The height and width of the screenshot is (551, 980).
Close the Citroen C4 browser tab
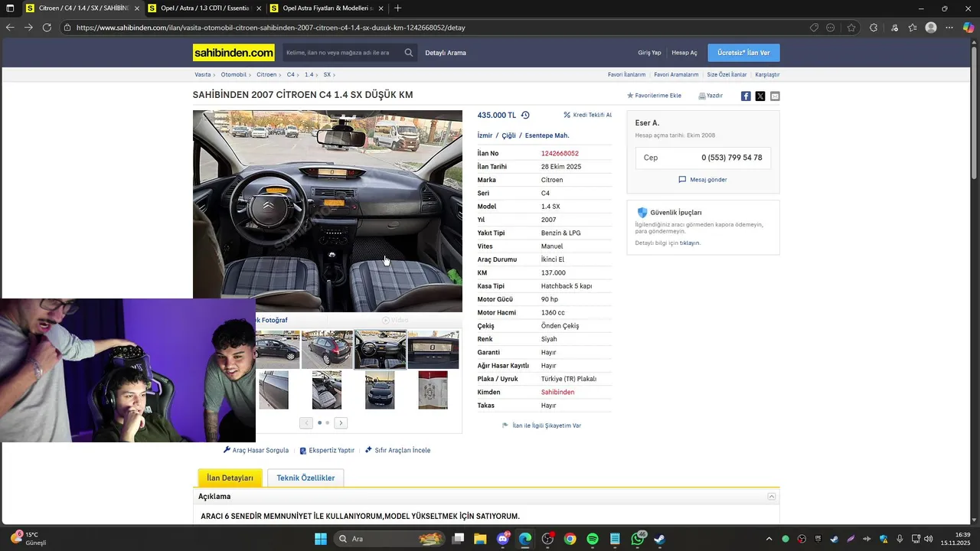click(137, 8)
